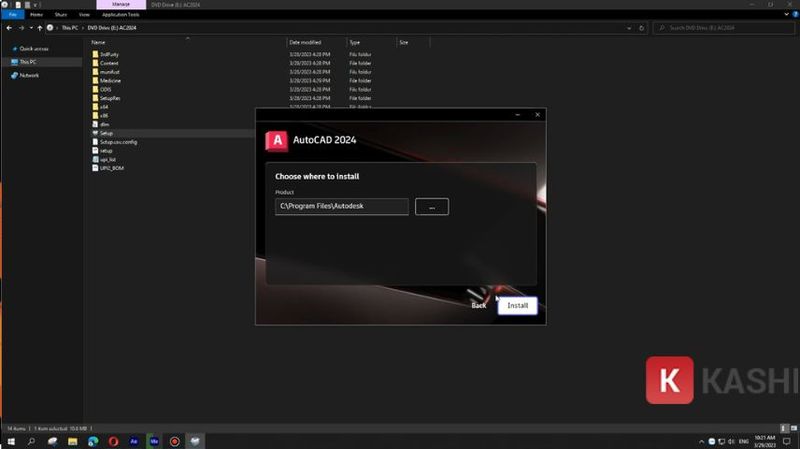Viewport: 800px width, 449px height.
Task: Click the AutoCAD red logo icon
Action: (277, 140)
